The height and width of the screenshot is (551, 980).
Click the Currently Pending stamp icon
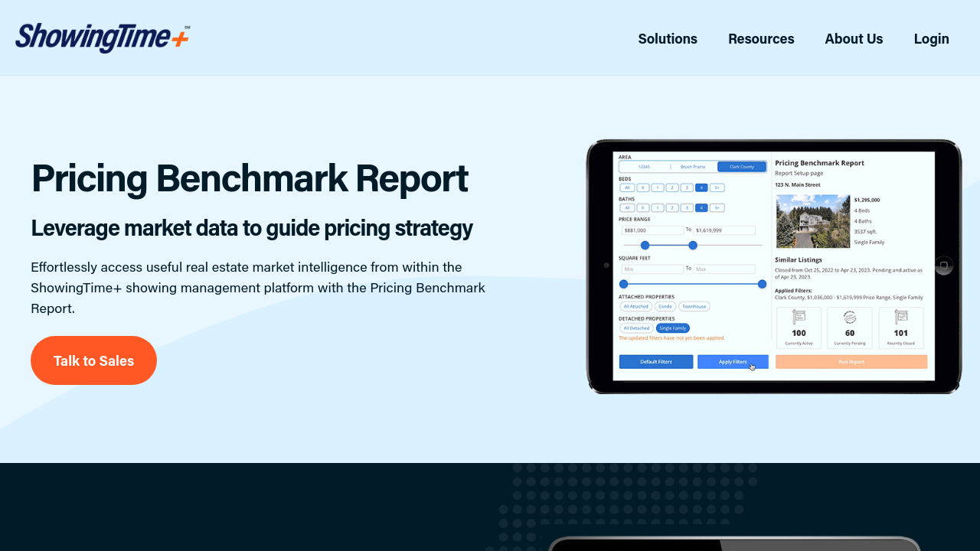tap(849, 318)
